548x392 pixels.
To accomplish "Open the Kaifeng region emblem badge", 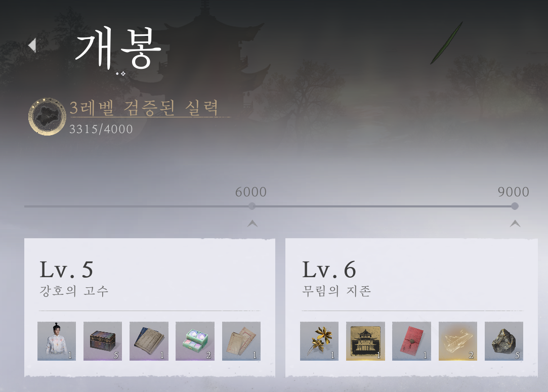I will click(x=47, y=116).
